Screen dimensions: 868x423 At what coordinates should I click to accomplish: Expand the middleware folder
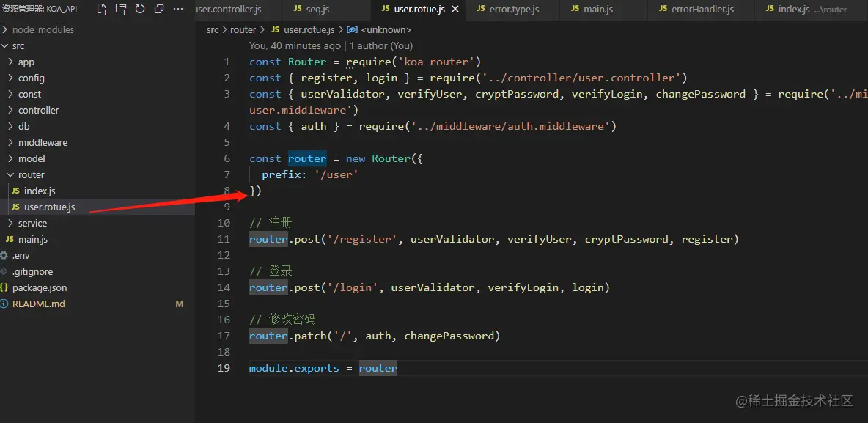(x=98, y=142)
